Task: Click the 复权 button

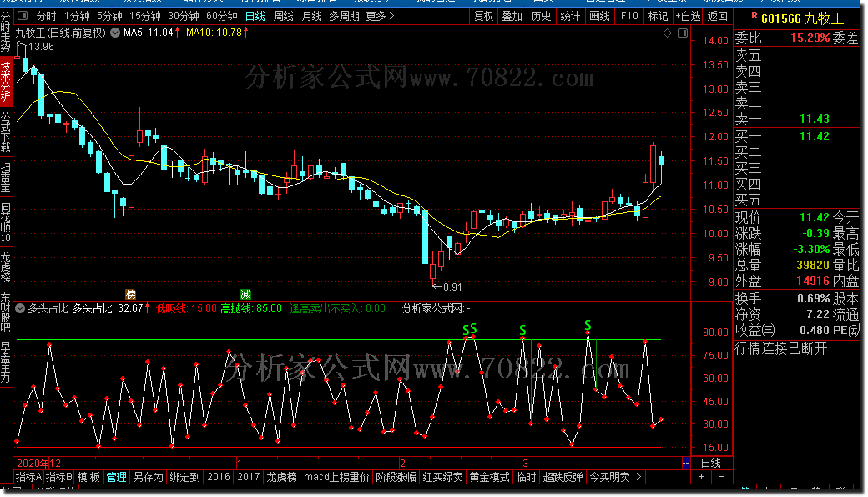Action: click(x=483, y=16)
